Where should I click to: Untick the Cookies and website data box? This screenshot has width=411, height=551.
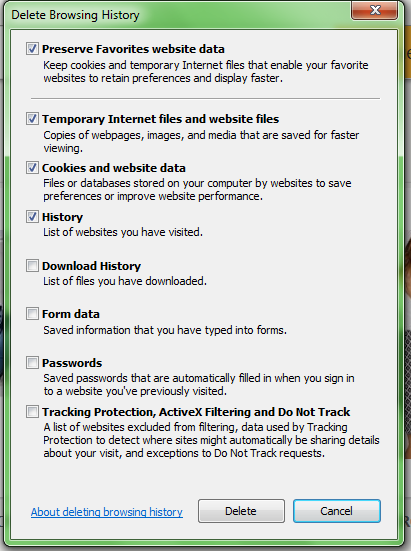coord(32,168)
